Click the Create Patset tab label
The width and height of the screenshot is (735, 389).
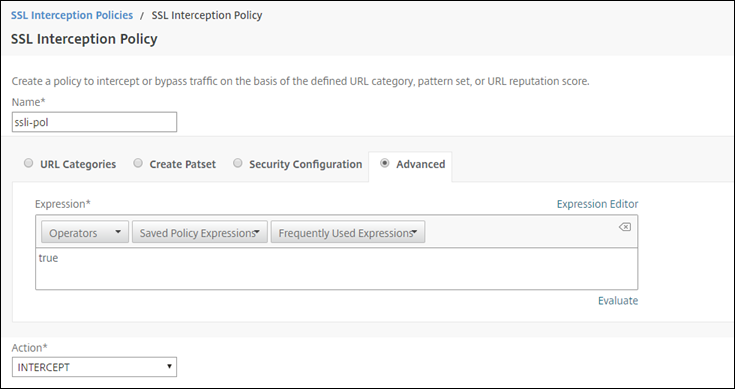[x=182, y=164]
